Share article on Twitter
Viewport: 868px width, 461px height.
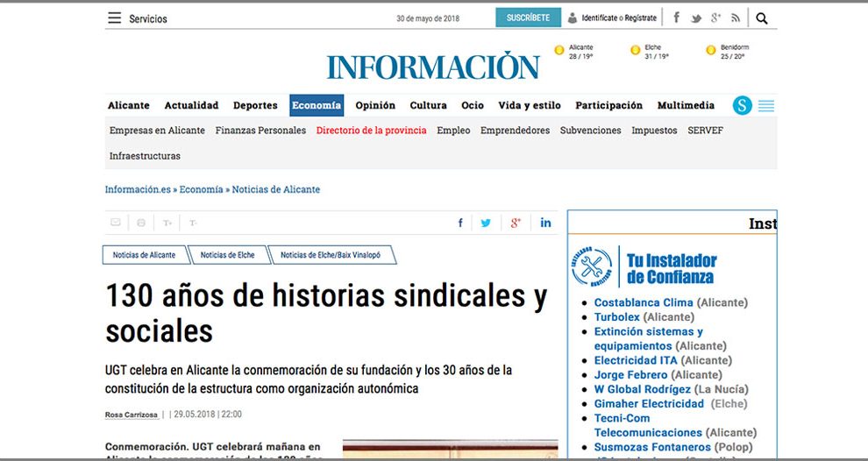(486, 223)
